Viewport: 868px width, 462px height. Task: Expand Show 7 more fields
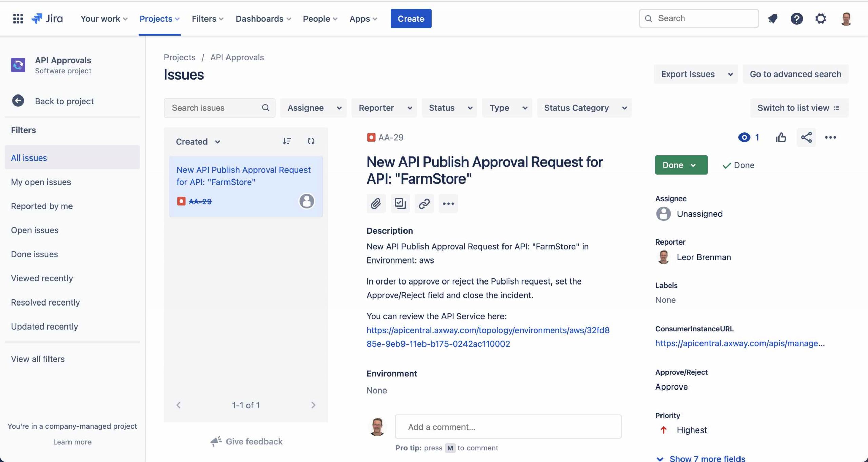tap(701, 458)
